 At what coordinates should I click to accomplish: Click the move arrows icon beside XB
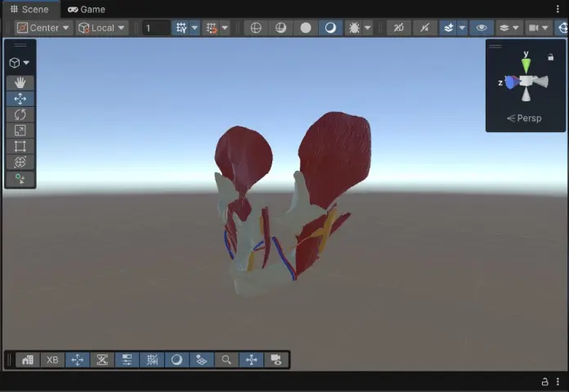(x=78, y=359)
